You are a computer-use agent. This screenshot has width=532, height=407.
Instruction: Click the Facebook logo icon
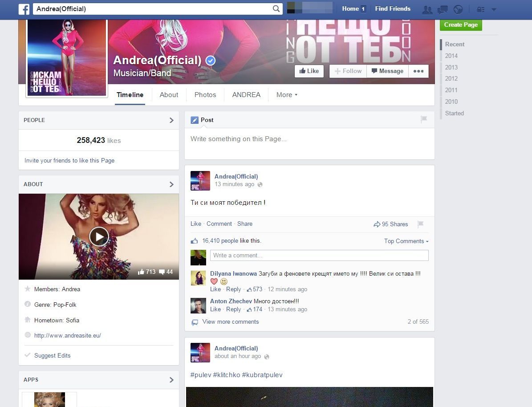[x=24, y=9]
